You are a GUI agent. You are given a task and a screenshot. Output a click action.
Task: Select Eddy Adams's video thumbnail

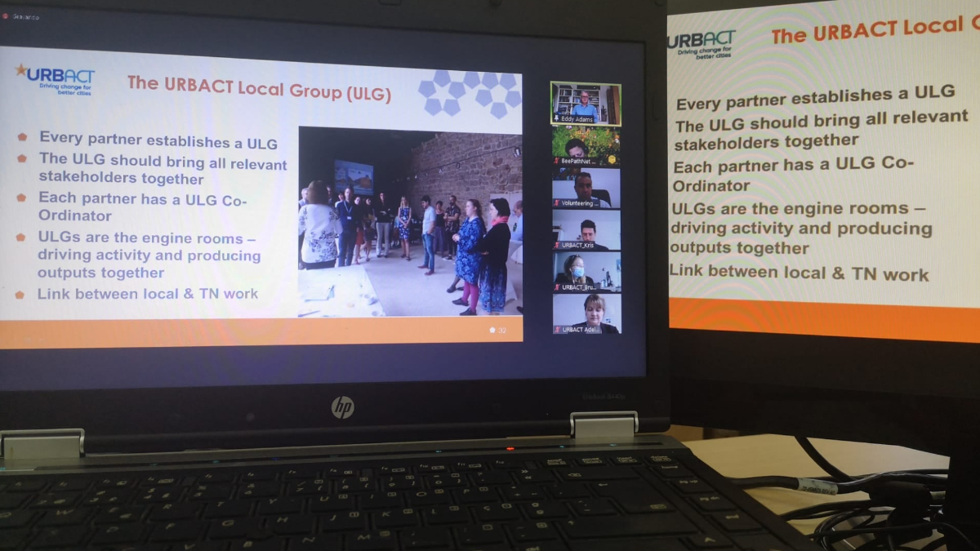point(586,104)
